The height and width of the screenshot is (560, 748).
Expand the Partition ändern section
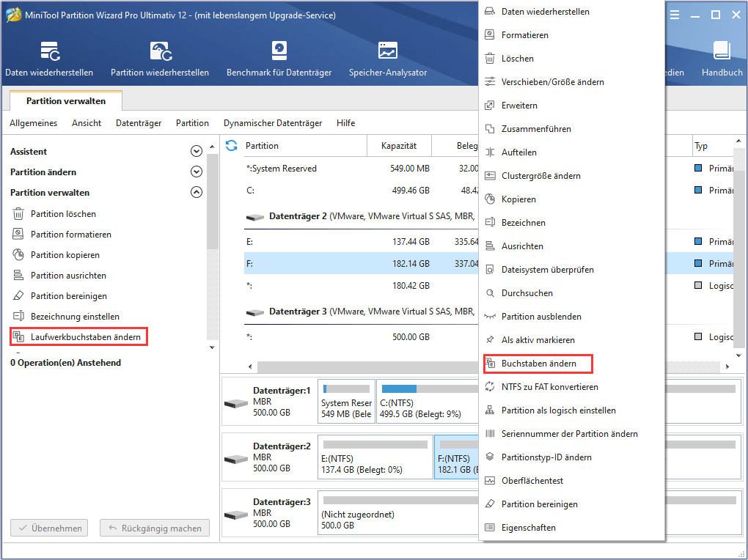point(196,172)
